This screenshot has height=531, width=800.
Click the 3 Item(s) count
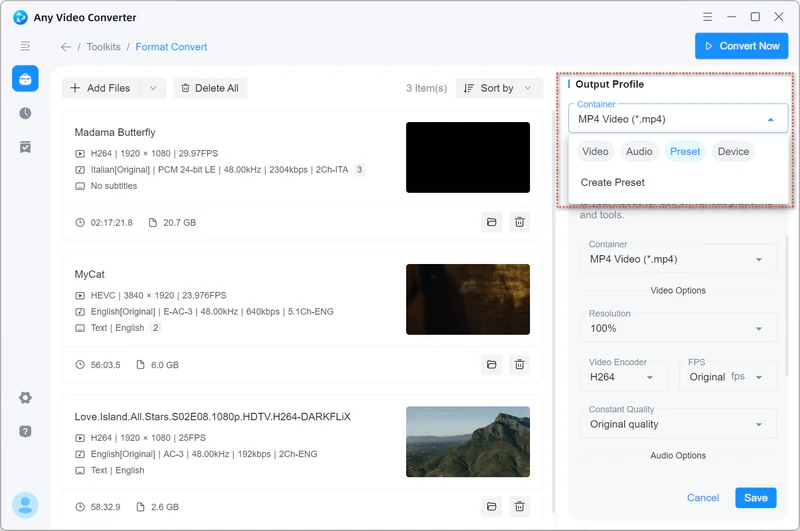pyautogui.click(x=426, y=88)
